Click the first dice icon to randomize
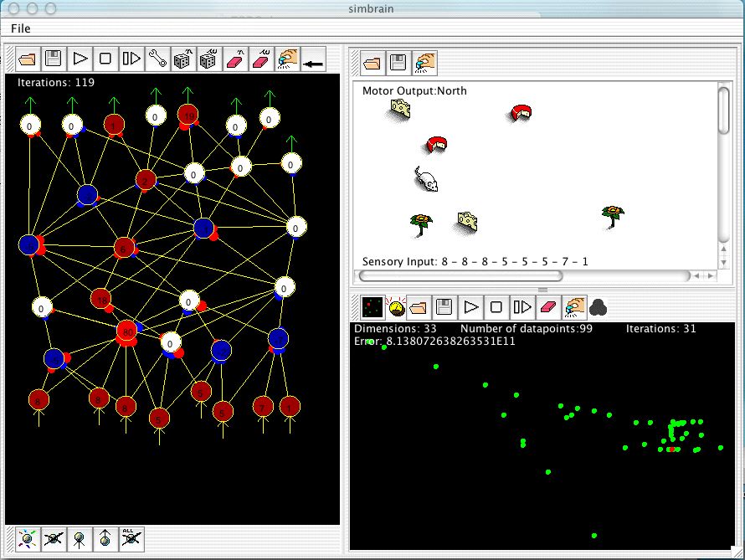Image resolution: width=745 pixels, height=560 pixels. 182,59
